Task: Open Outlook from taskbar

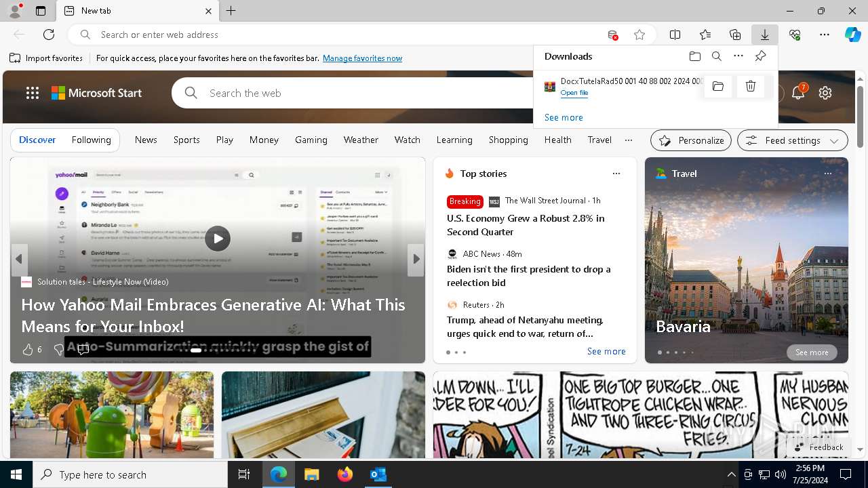Action: (x=378, y=474)
